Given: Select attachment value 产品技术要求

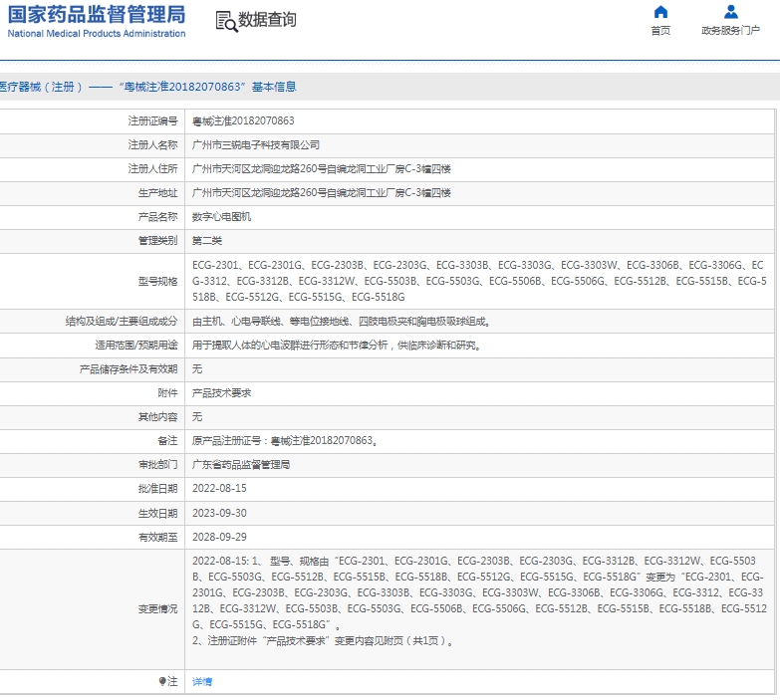Looking at the screenshot, I should pos(221,392).
